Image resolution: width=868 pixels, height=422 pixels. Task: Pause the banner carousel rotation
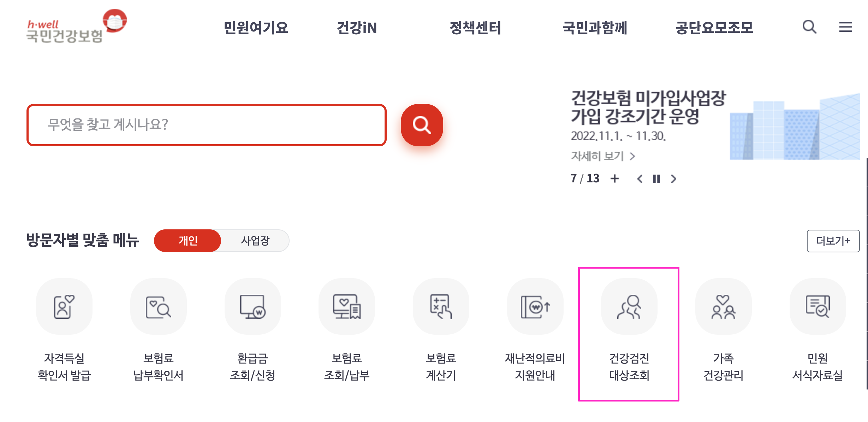656,180
